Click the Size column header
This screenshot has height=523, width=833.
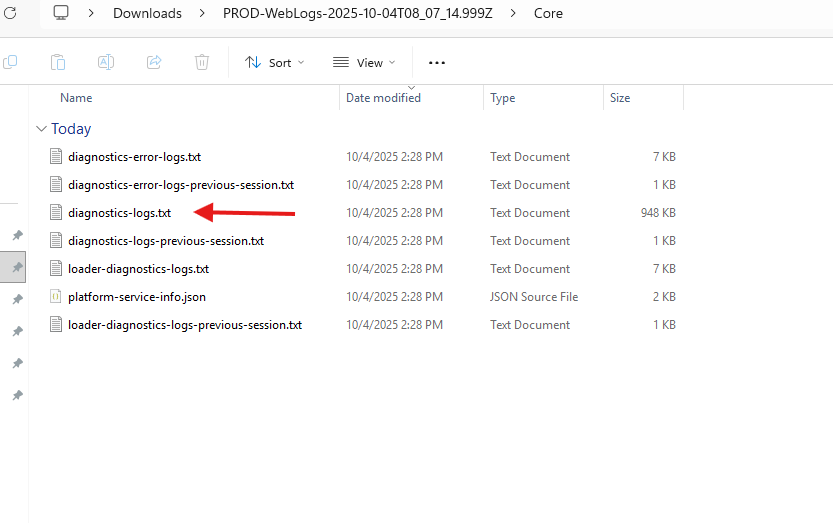pyautogui.click(x=620, y=98)
